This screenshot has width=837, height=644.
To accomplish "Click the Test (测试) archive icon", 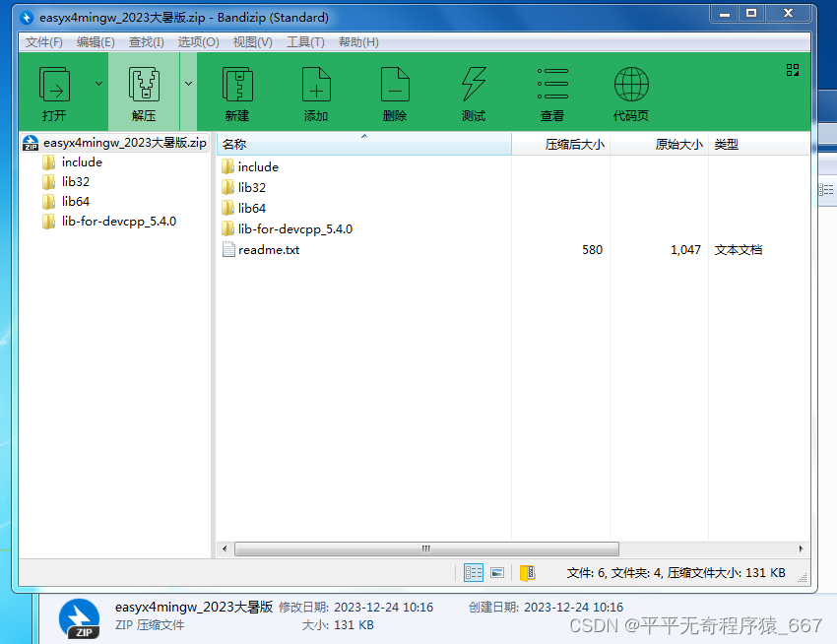I will tap(474, 85).
